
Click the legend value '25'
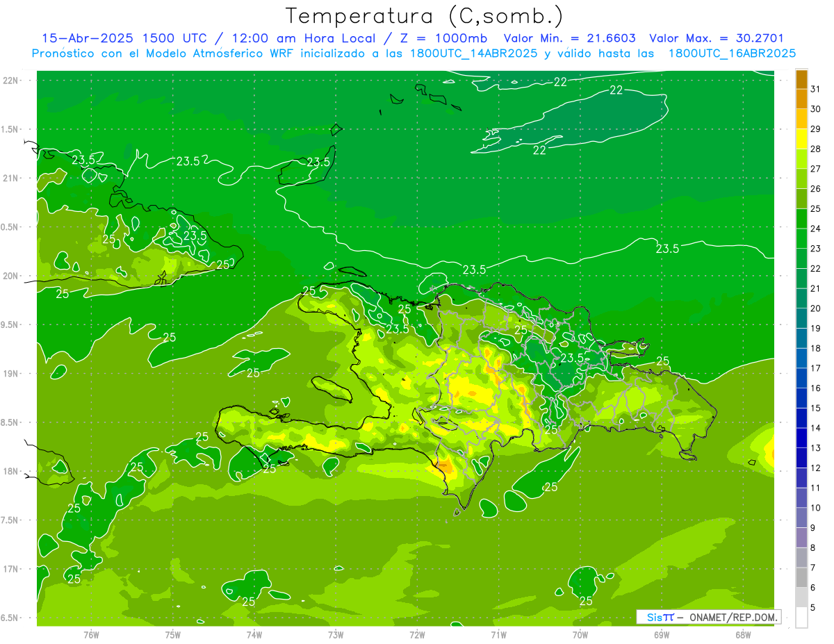(816, 208)
